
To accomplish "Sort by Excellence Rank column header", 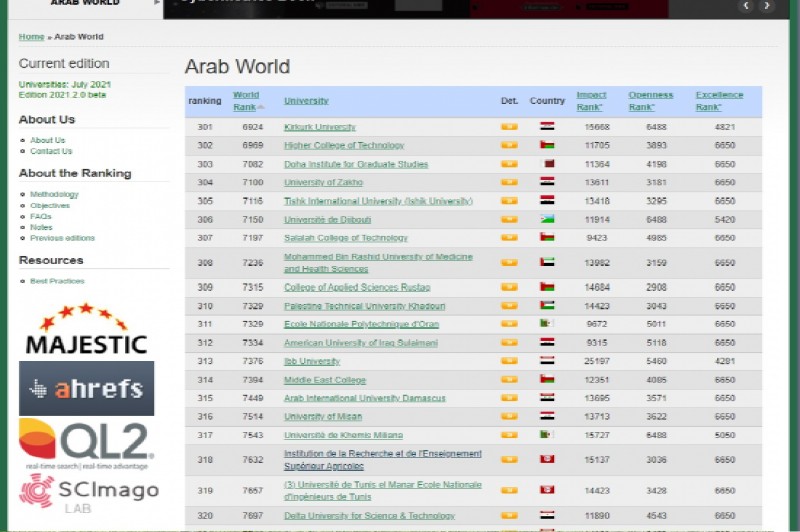I will (x=719, y=100).
